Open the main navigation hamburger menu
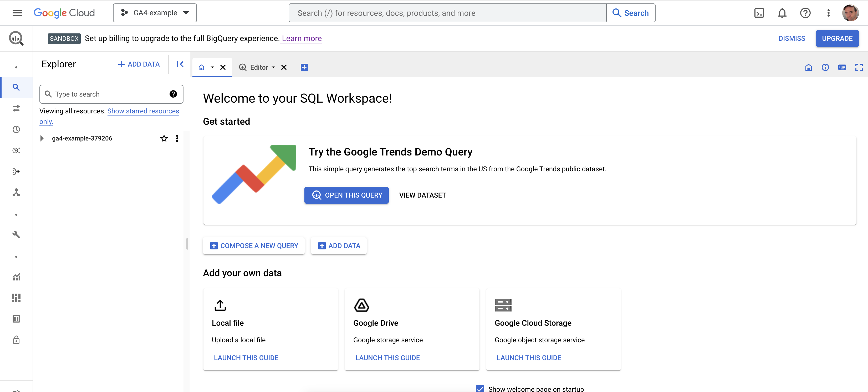Viewport: 868px width, 392px height. point(17,13)
